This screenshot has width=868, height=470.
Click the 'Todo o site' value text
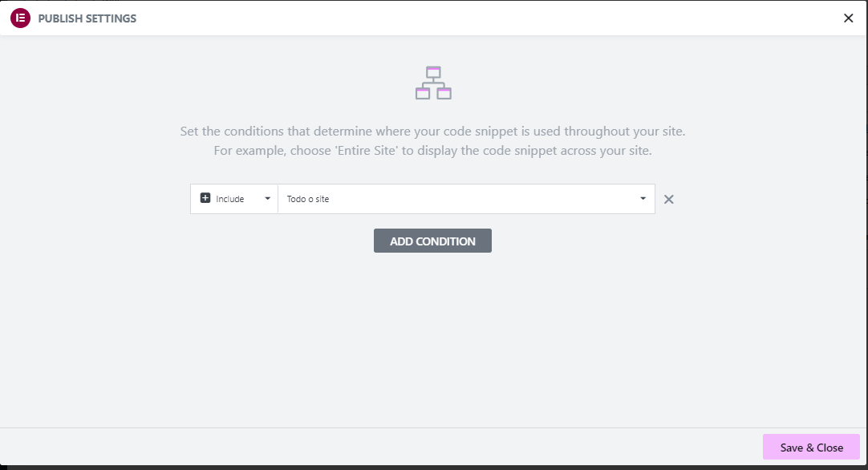(308, 199)
